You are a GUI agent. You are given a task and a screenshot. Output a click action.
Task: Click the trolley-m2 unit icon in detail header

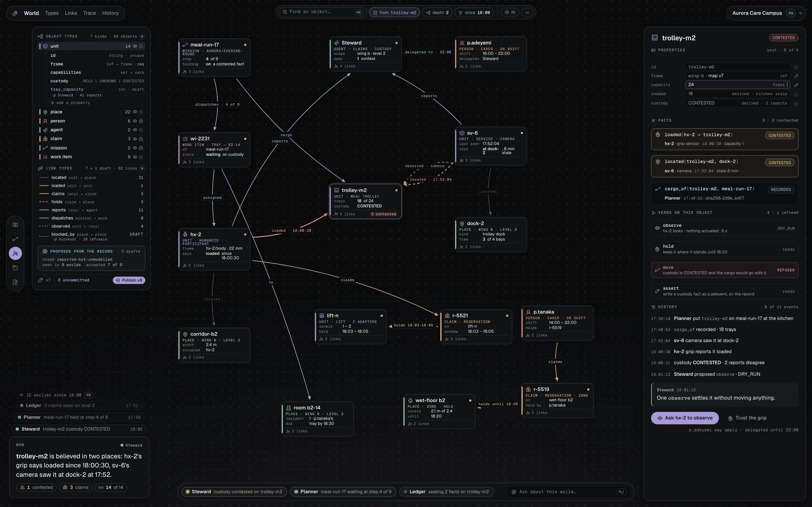(x=655, y=38)
